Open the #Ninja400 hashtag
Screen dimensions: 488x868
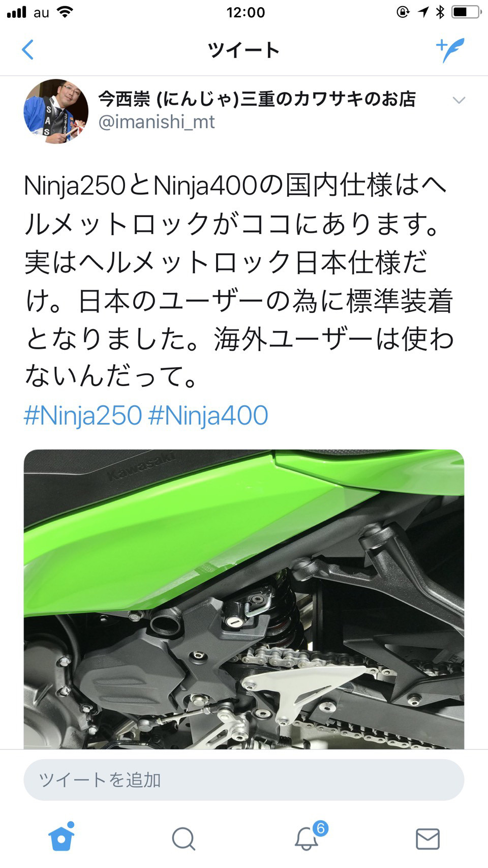(x=208, y=415)
